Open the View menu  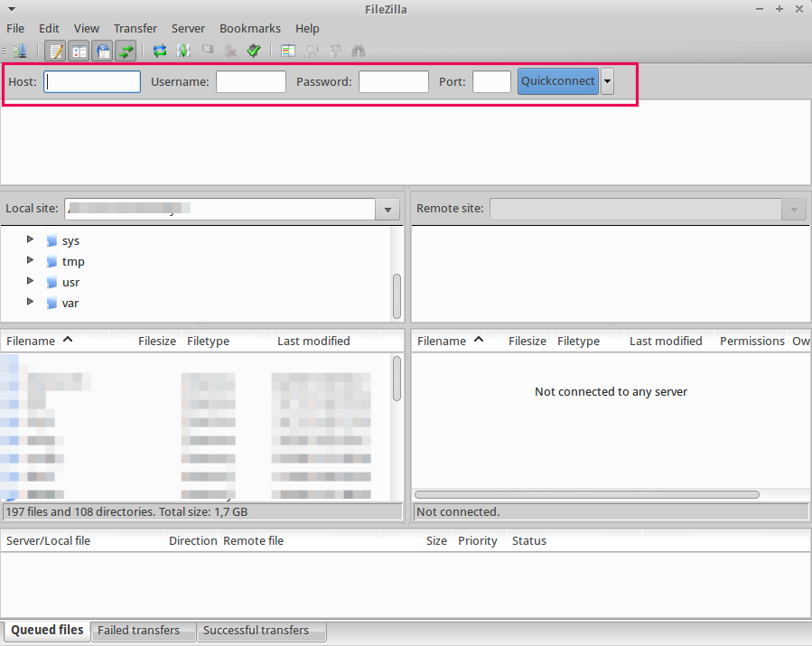point(87,29)
